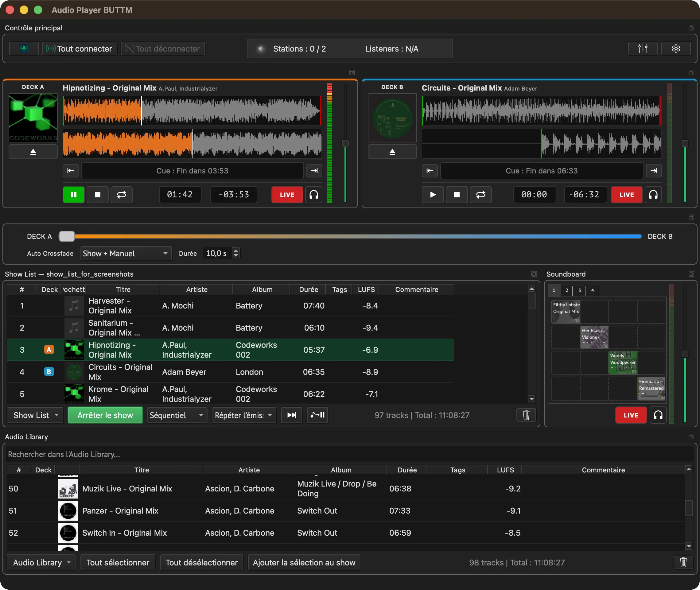Jump to next cue on Deck A
Screen dimensions: 700x590
(x=314, y=171)
